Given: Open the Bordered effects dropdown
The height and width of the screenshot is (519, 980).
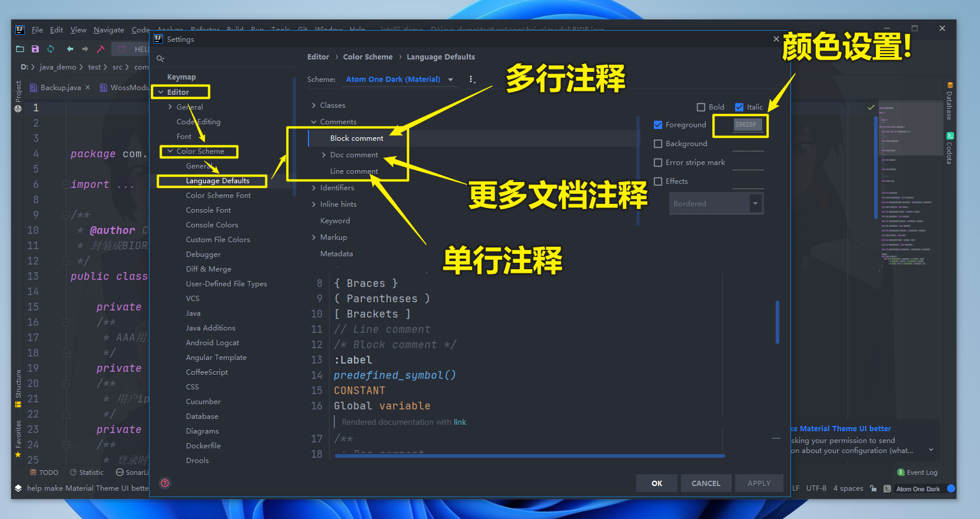Looking at the screenshot, I should [x=716, y=203].
